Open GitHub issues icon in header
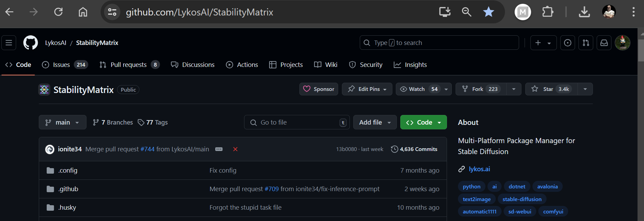The image size is (644, 221). click(568, 43)
